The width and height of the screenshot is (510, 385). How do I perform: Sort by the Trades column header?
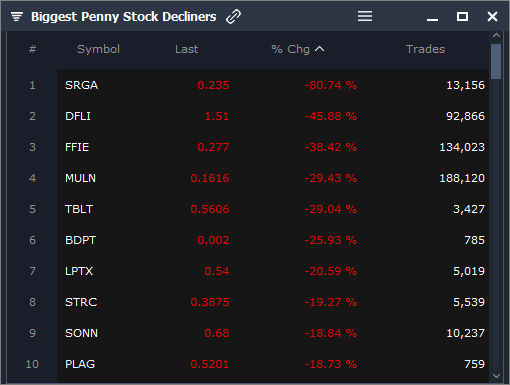[425, 49]
